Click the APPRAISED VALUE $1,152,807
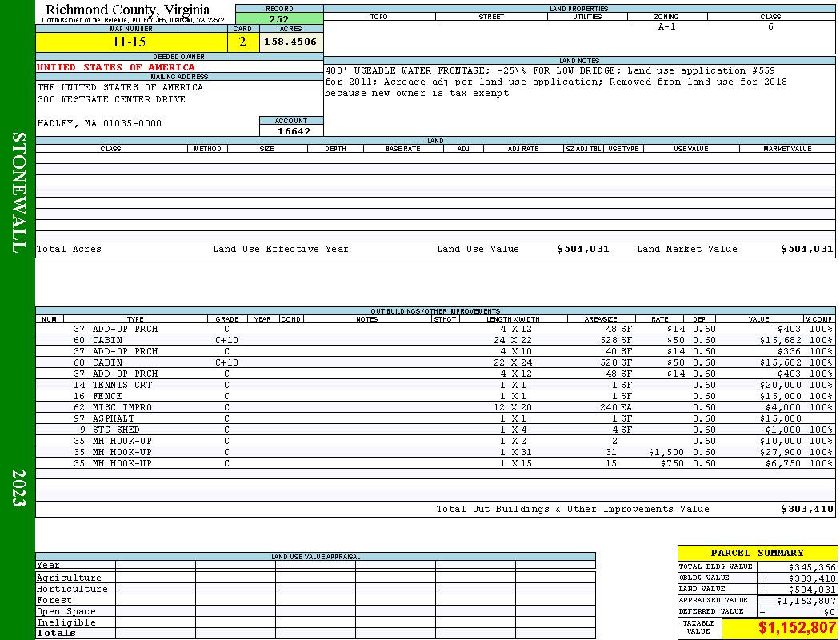The width and height of the screenshot is (840, 640). (806, 601)
